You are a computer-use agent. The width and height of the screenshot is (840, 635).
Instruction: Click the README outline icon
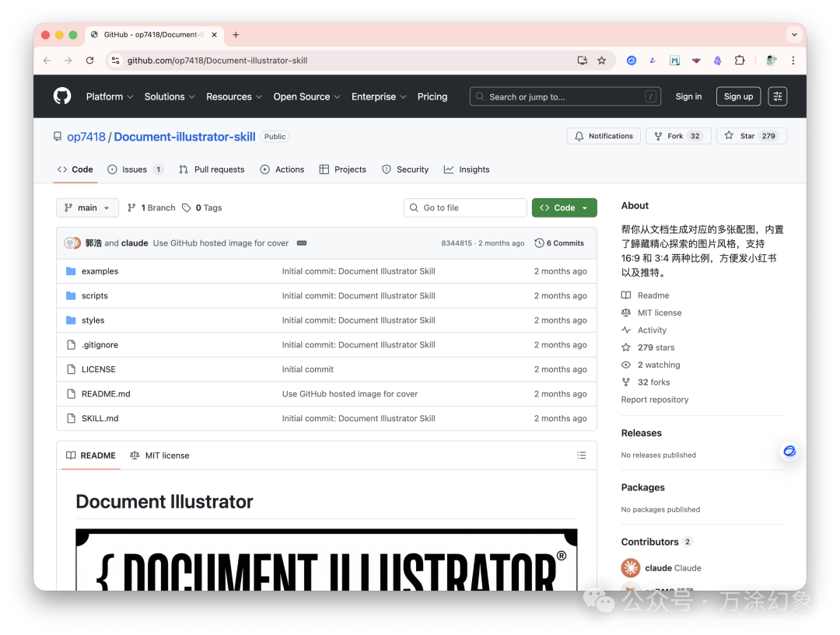[x=581, y=455]
